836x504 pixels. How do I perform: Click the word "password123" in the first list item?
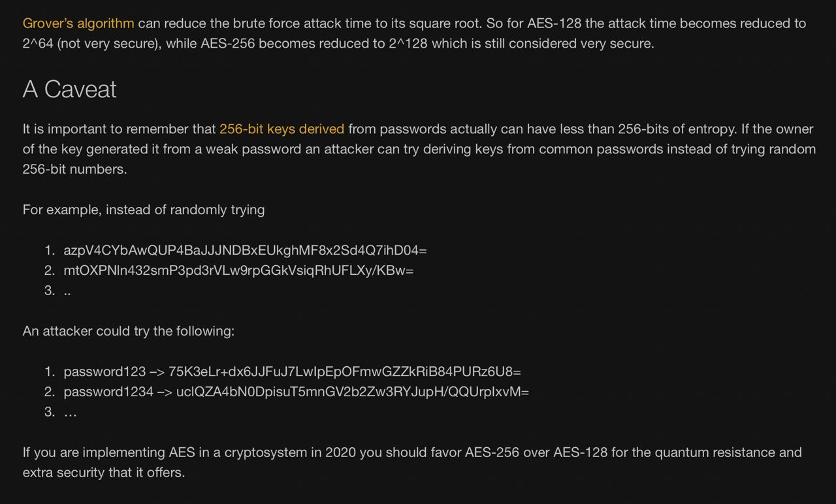click(104, 372)
